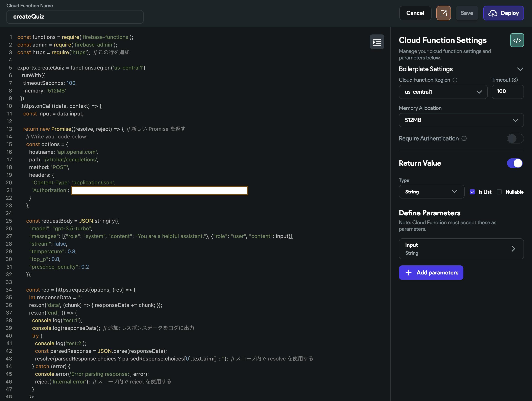Click info icon next to Require Authentication
This screenshot has width=532, height=401.
pyautogui.click(x=464, y=138)
